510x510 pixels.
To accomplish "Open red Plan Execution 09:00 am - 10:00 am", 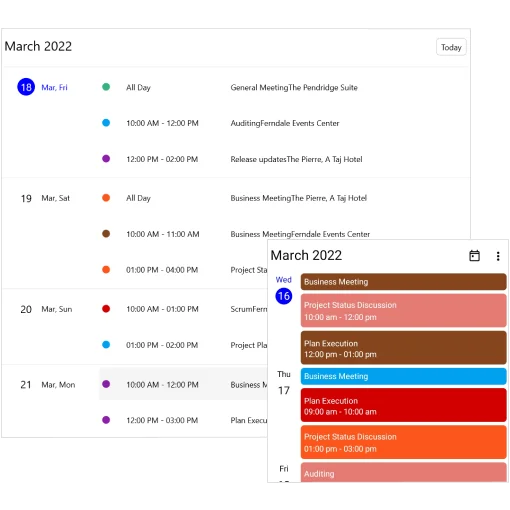I will coord(403,405).
